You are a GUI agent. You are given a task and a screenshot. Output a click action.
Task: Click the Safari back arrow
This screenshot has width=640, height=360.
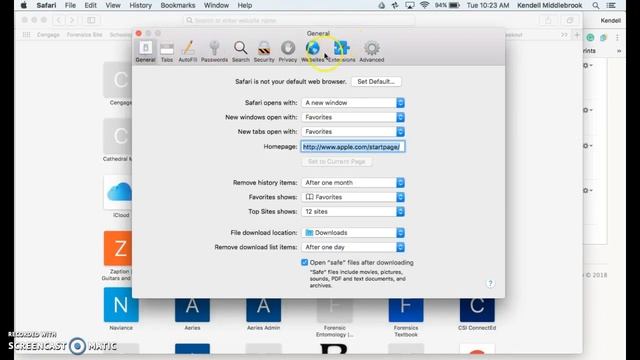[x=59, y=20]
